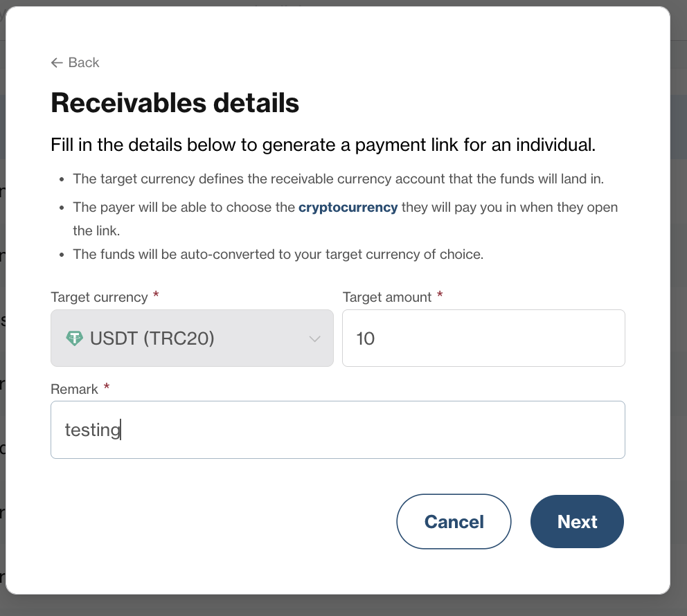Click the red asterisk beside Remark
687x616 pixels.
coord(107,387)
